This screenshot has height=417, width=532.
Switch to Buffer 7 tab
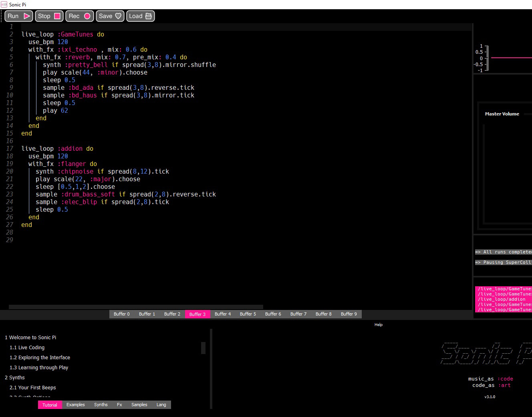coord(298,314)
